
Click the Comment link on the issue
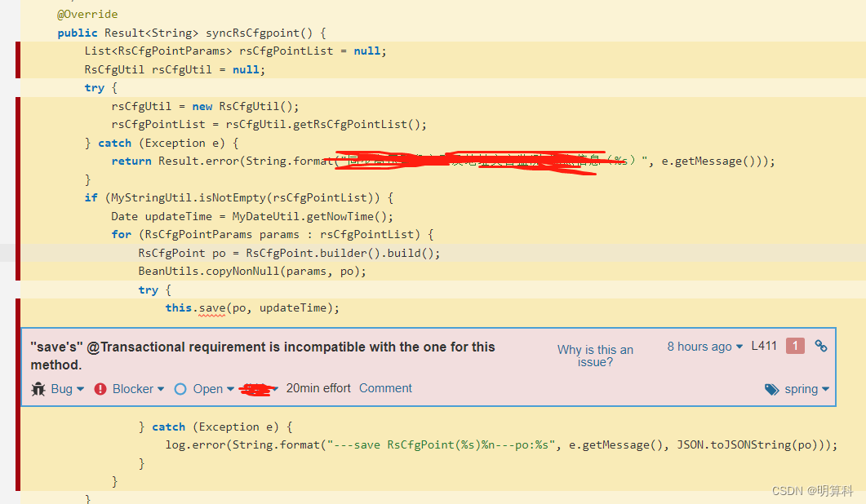pyautogui.click(x=385, y=388)
